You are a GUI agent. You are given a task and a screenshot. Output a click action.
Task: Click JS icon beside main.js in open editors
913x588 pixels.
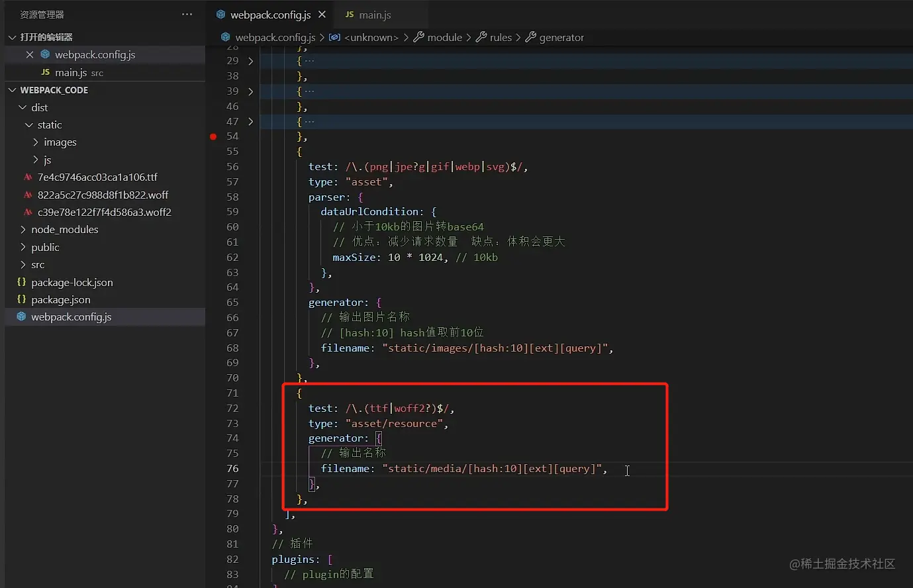point(45,72)
